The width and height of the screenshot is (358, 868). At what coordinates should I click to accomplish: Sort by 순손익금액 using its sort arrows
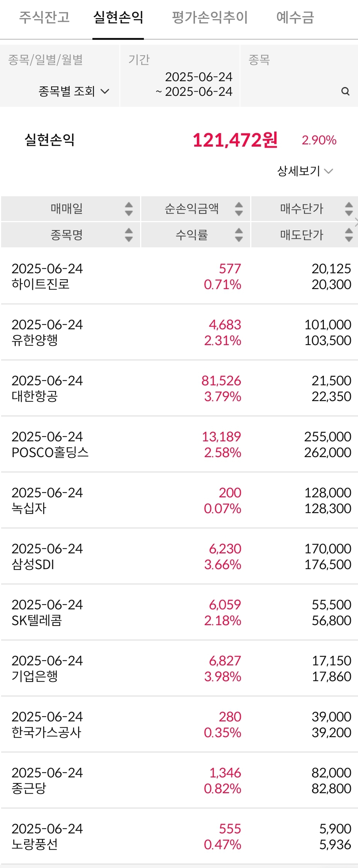tap(239, 209)
